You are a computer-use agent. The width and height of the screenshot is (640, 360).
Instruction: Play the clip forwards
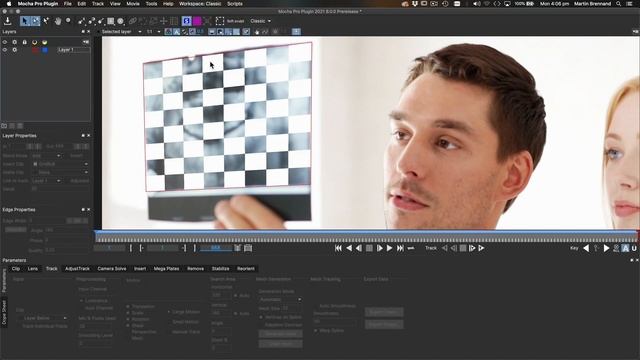(x=389, y=248)
